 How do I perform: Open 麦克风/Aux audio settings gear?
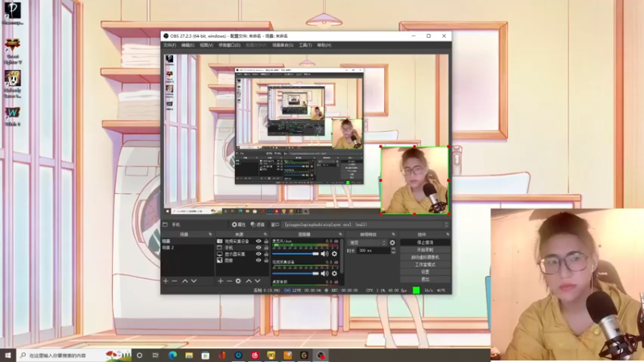[334, 253]
